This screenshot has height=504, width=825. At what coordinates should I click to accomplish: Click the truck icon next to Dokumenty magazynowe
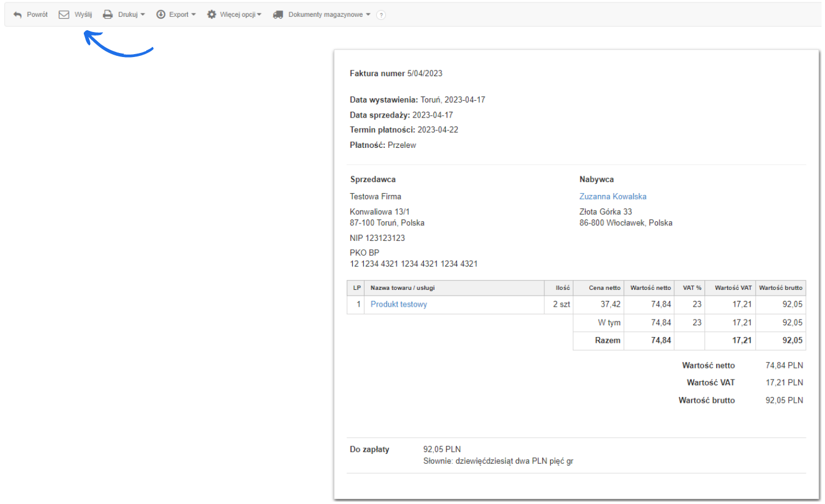tap(278, 14)
